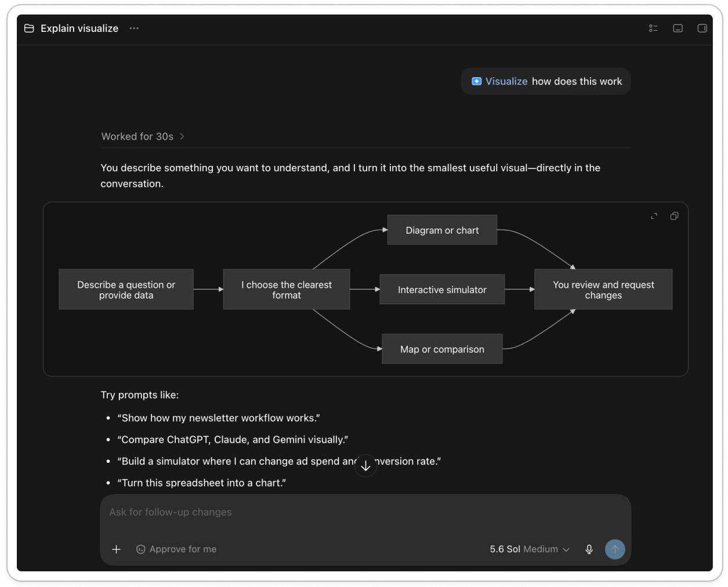Click the Explain visualize title
The width and height of the screenshot is (728, 587).
[79, 28]
